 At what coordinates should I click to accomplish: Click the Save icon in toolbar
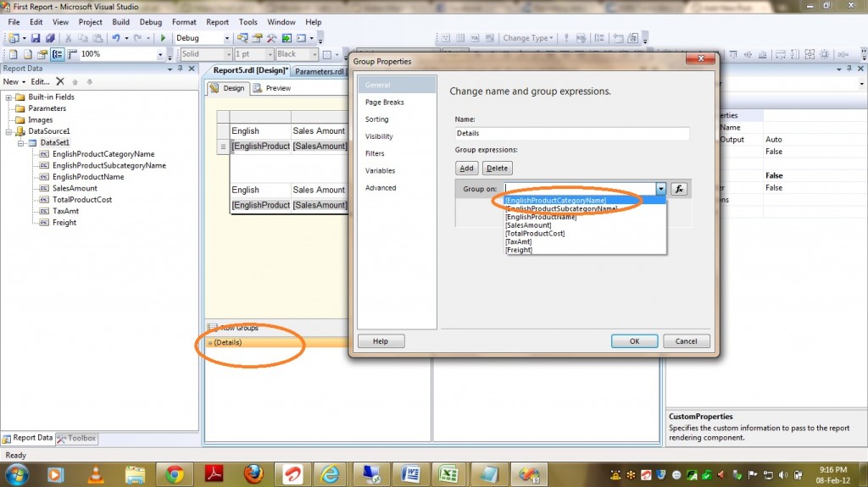[36, 38]
